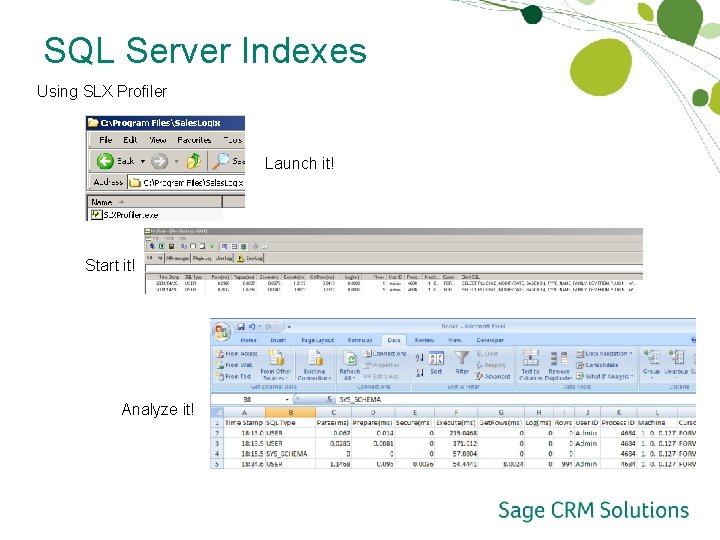Select row 5 header in Excel
This screenshot has width=720, height=540.
click(x=217, y=464)
